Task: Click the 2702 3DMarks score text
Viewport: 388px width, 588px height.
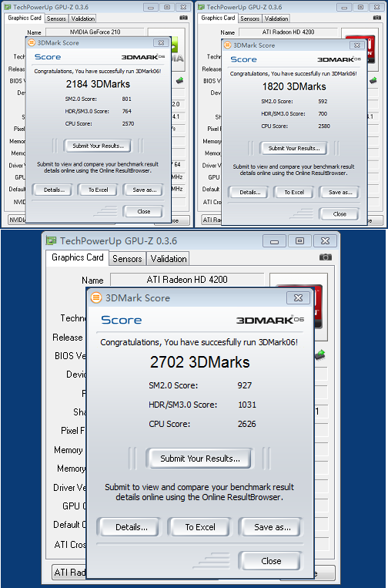Action: pyautogui.click(x=199, y=362)
